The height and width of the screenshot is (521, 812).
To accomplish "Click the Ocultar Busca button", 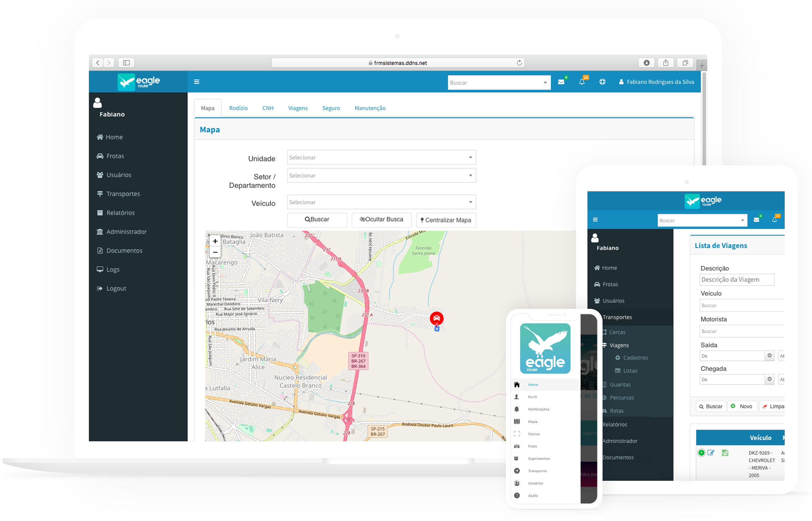I will [381, 220].
